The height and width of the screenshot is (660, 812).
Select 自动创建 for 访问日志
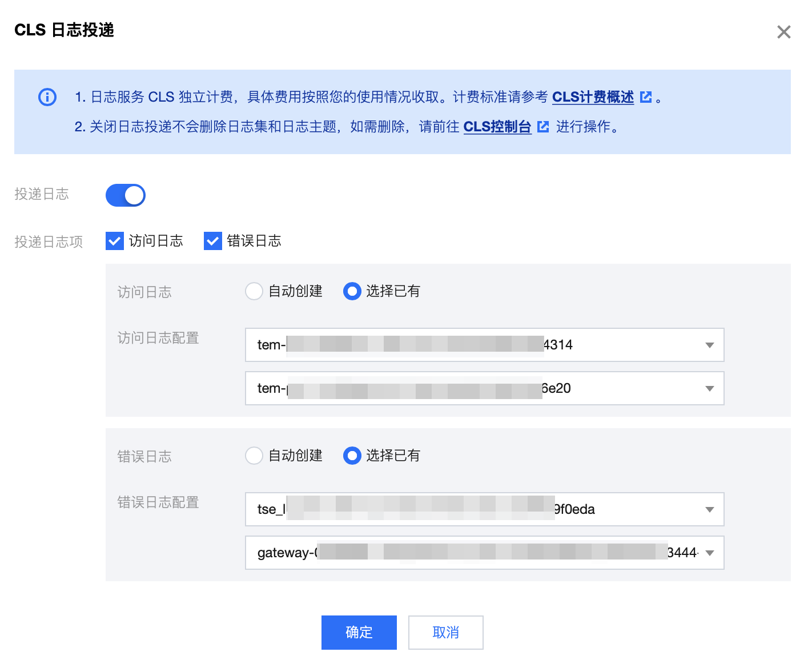coord(254,291)
